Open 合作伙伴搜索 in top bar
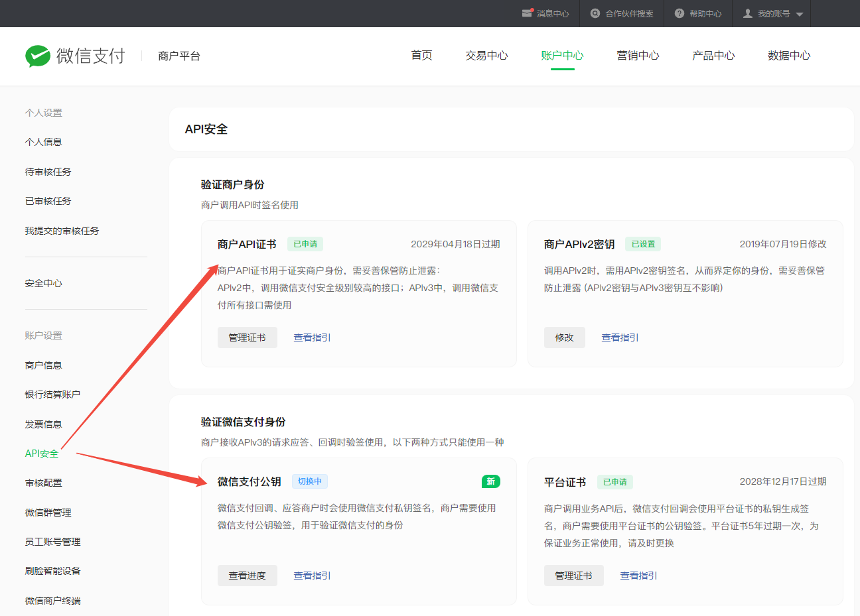The width and height of the screenshot is (860, 616). pyautogui.click(x=629, y=13)
